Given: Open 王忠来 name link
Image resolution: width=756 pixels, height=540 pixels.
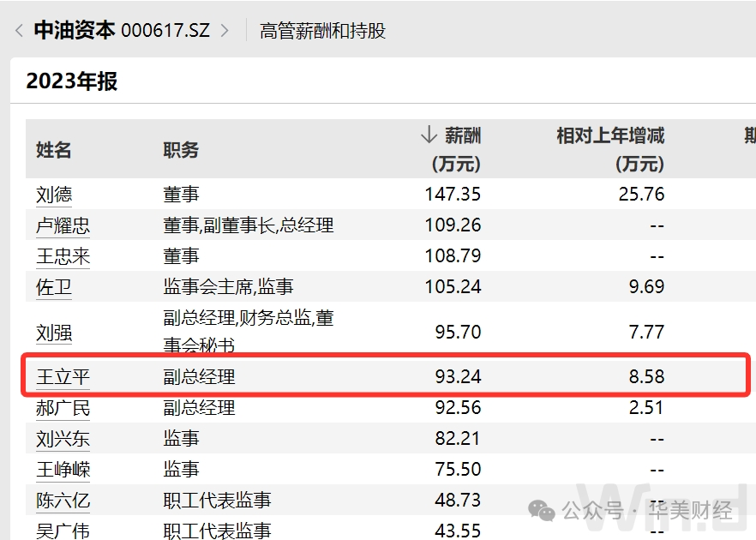Looking at the screenshot, I should coord(63,256).
